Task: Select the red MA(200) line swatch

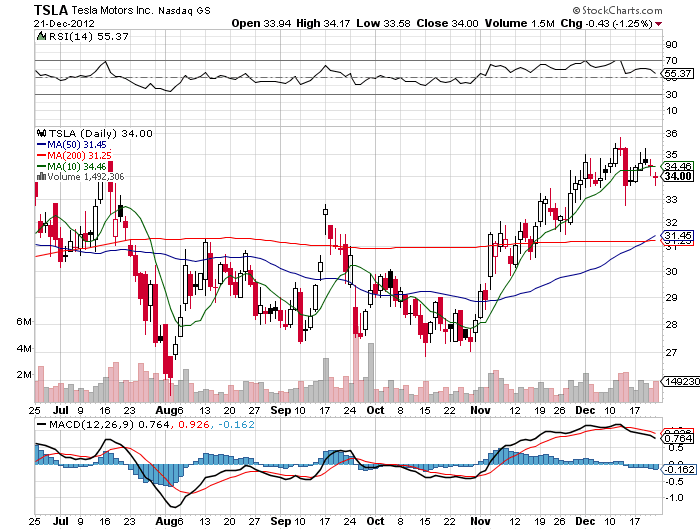Action: (x=41, y=155)
